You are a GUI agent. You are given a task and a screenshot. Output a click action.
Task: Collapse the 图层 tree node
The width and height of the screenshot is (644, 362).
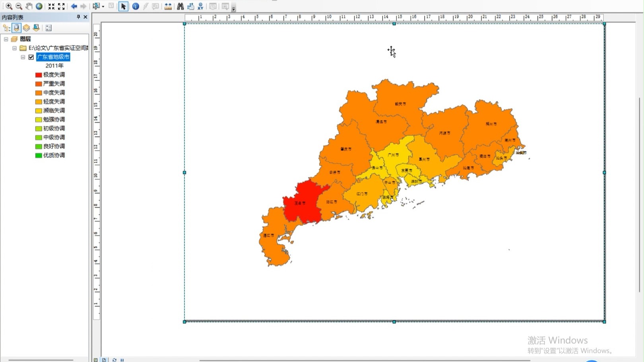pos(6,39)
